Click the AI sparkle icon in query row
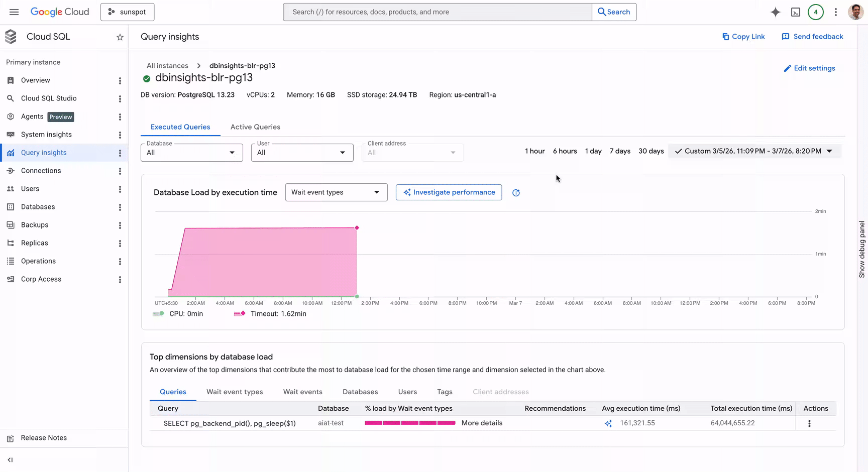Viewport: 868px width, 472px height. point(608,423)
